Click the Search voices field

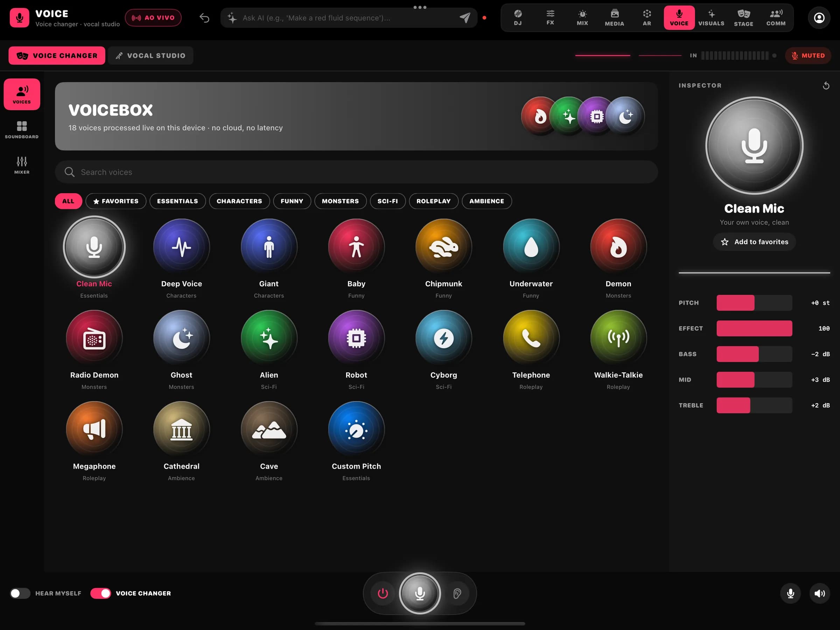356,172
